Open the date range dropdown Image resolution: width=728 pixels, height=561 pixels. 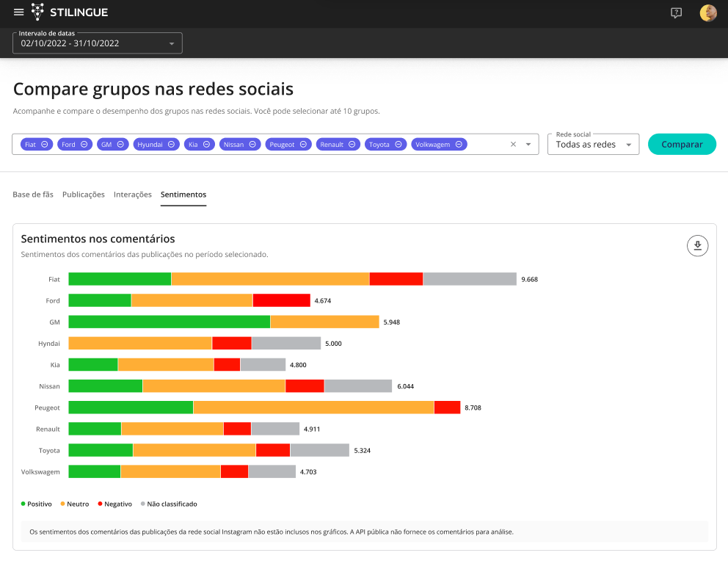pyautogui.click(x=98, y=43)
